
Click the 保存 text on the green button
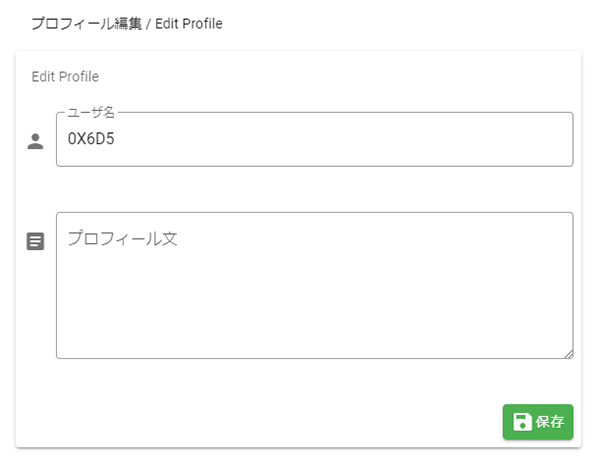click(x=549, y=422)
